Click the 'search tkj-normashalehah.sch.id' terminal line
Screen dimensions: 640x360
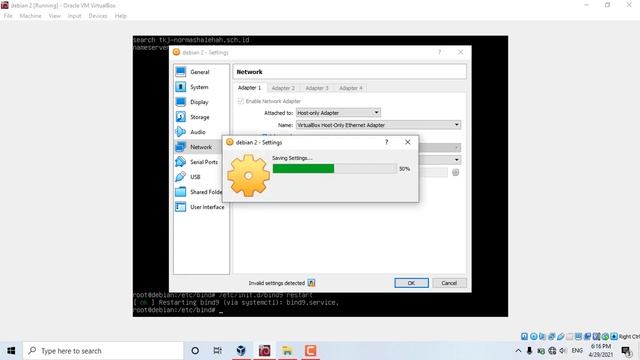(x=191, y=40)
